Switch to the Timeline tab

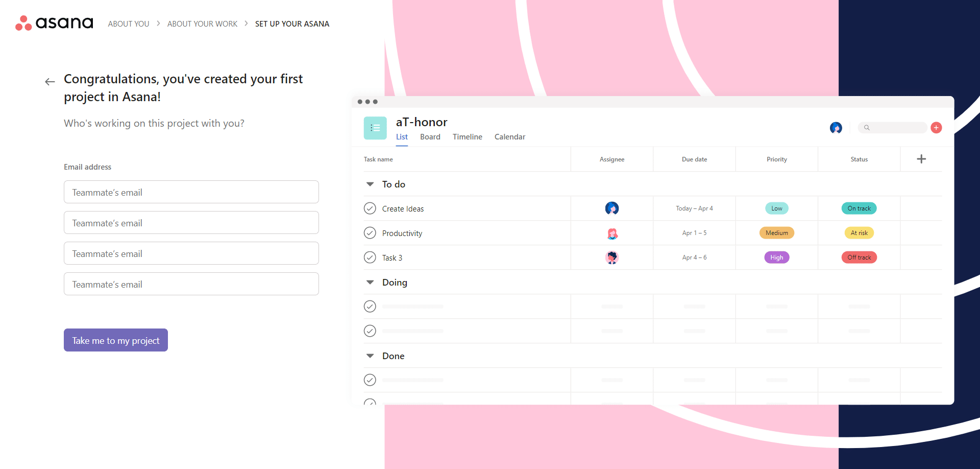tap(468, 137)
